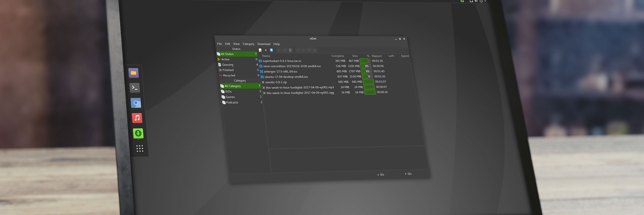Select the Active status filter
The image size is (644, 215).
(237, 59)
